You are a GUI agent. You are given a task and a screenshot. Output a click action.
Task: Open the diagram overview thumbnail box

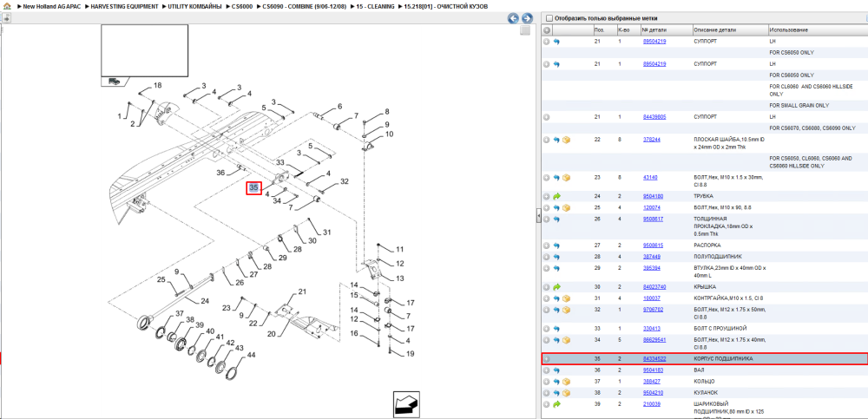pyautogui.click(x=144, y=50)
